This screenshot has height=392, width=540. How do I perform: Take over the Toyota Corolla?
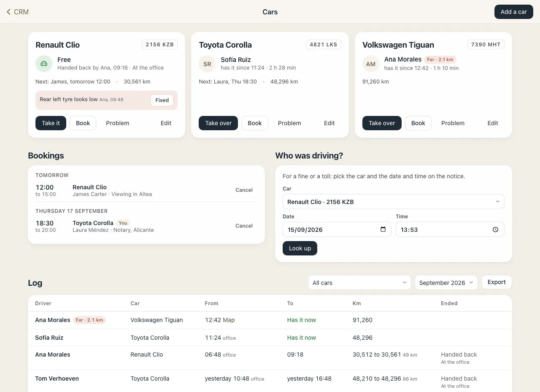coord(218,123)
